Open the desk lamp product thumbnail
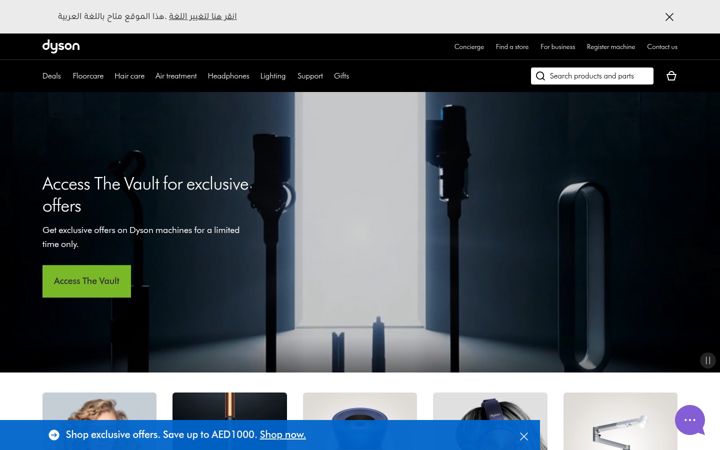The height and width of the screenshot is (450, 720). [620, 421]
